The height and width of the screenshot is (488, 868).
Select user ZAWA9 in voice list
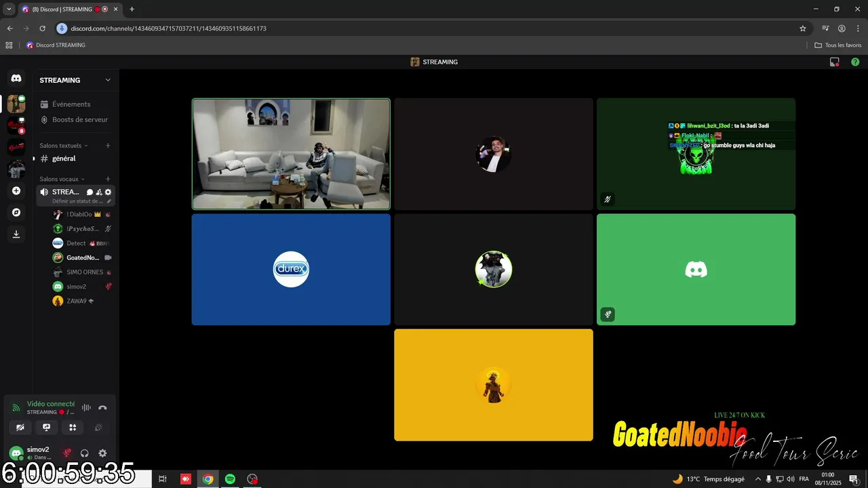tap(83, 301)
